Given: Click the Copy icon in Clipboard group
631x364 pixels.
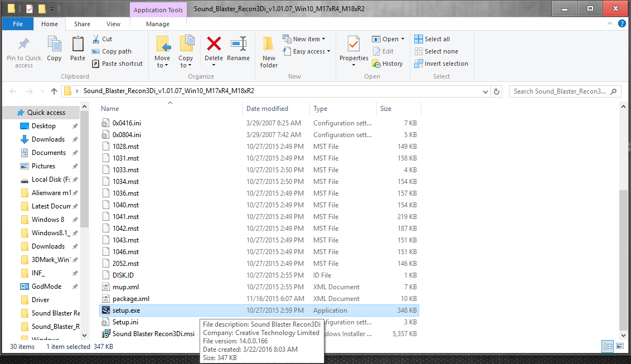Looking at the screenshot, I should pos(54,44).
